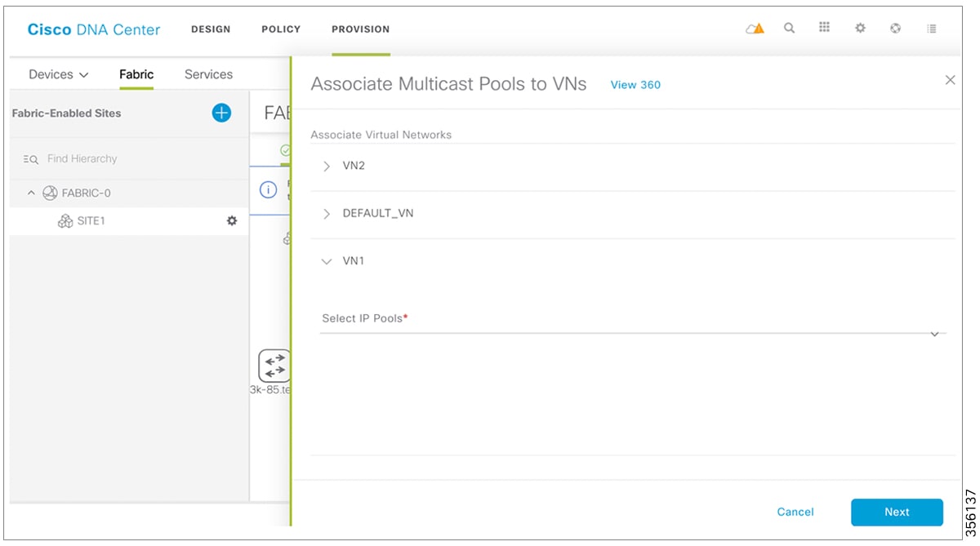980x546 pixels.
Task: Click the Next button
Action: click(x=896, y=512)
